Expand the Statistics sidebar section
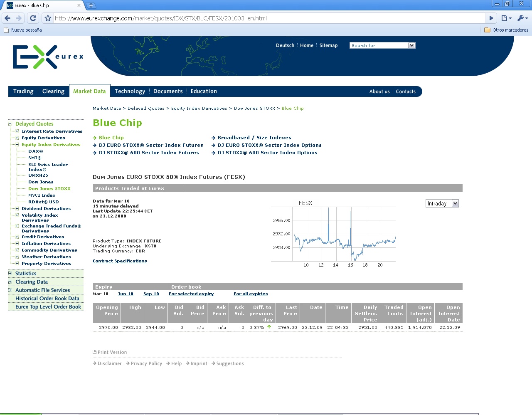Screen dimensions: 532x415 click(x=10, y=274)
